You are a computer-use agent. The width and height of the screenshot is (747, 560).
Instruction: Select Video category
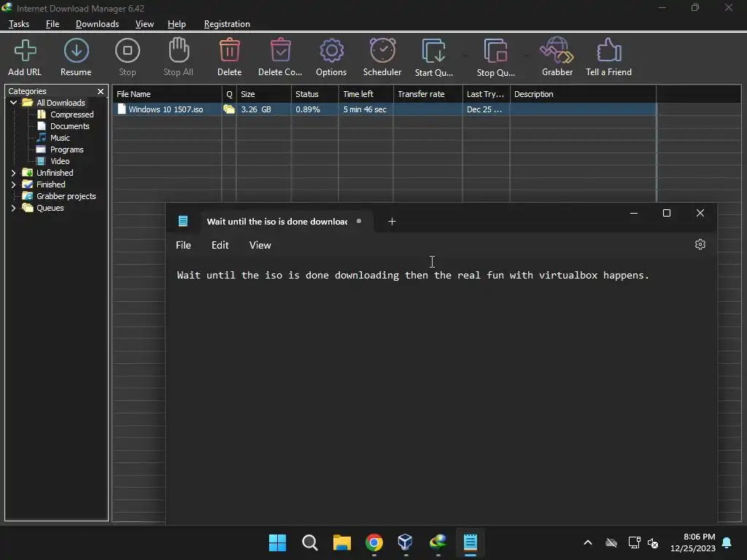coord(60,161)
